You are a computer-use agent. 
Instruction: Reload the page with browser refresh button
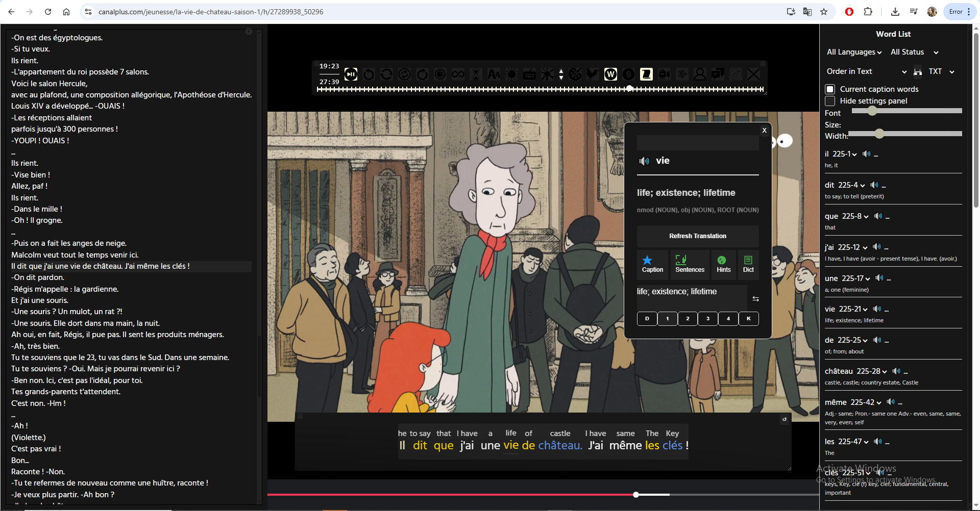[x=48, y=12]
